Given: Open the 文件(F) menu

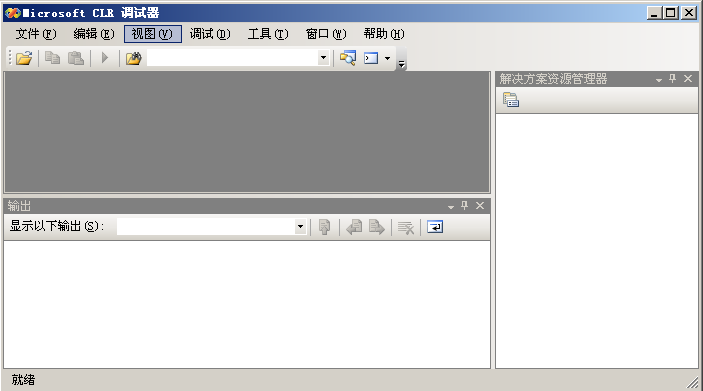Looking at the screenshot, I should click(x=36, y=34).
